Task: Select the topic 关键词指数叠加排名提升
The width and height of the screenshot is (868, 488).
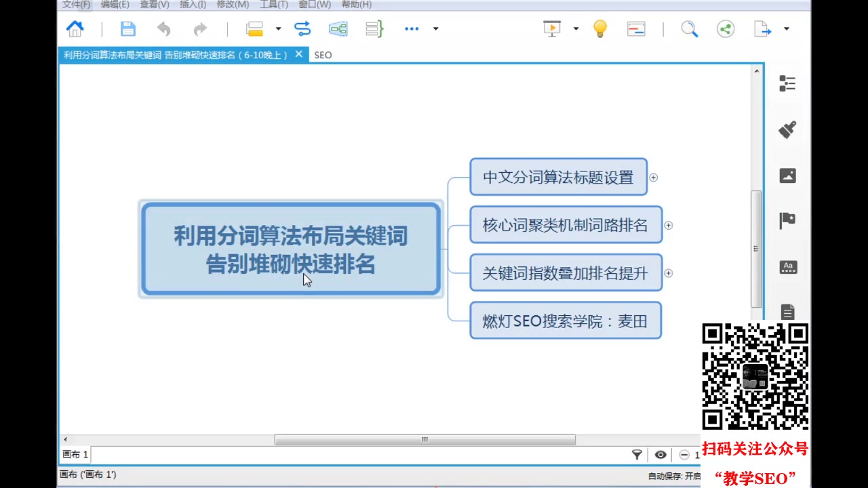Action: (566, 273)
